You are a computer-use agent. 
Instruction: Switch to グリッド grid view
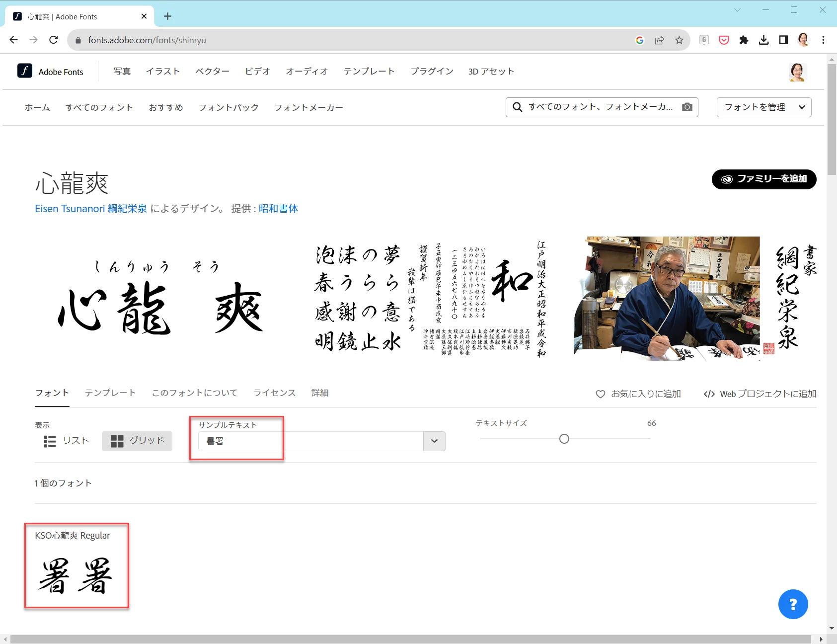[137, 441]
